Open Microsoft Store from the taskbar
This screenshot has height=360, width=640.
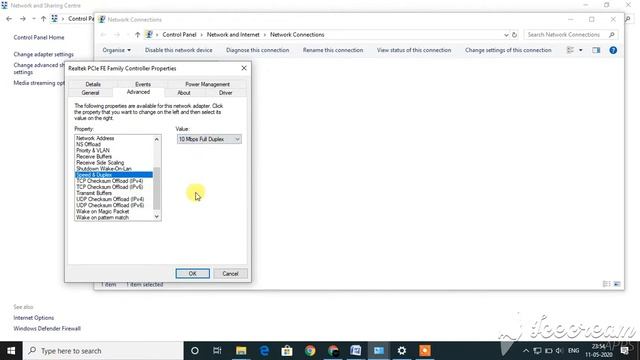click(x=287, y=351)
